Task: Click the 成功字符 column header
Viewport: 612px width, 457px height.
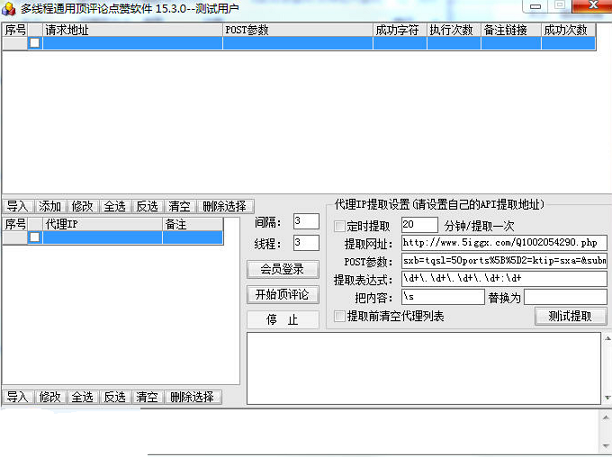Action: 400,30
